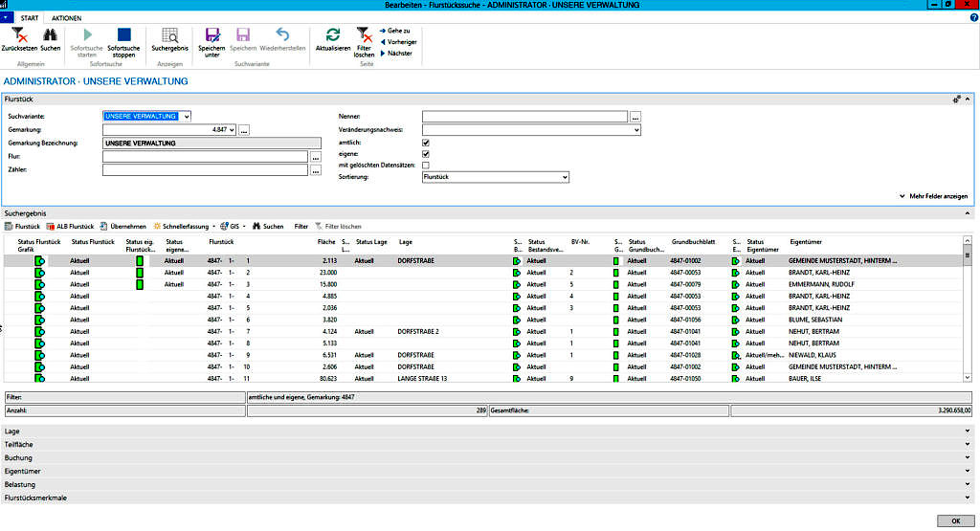The width and height of the screenshot is (980, 531).
Task: Click the Zähler input field
Action: [205, 170]
